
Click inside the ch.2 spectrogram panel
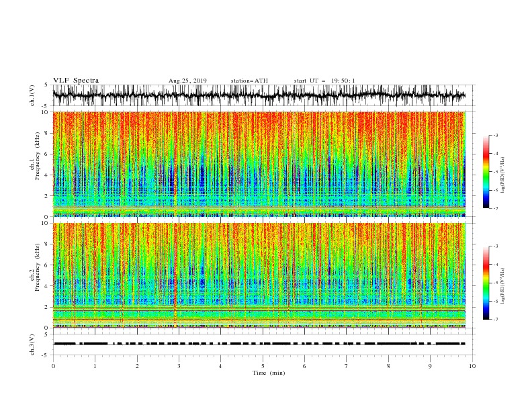tap(259, 275)
